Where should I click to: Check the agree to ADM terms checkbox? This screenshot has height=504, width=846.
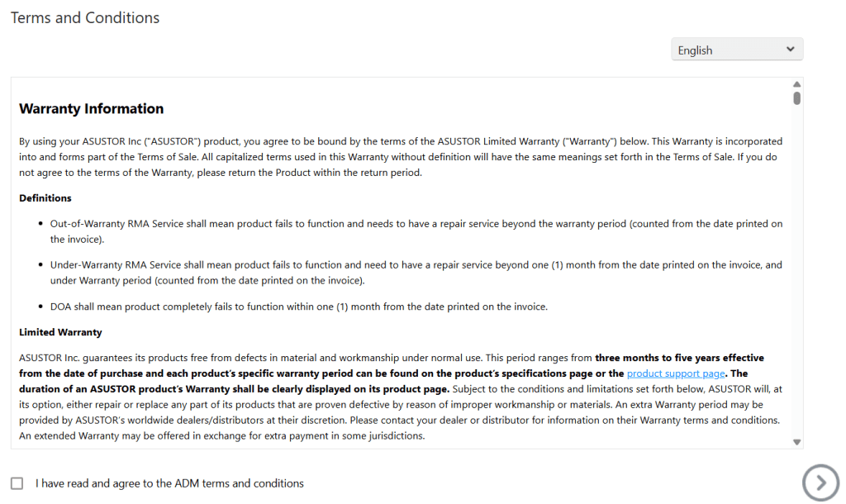[17, 483]
